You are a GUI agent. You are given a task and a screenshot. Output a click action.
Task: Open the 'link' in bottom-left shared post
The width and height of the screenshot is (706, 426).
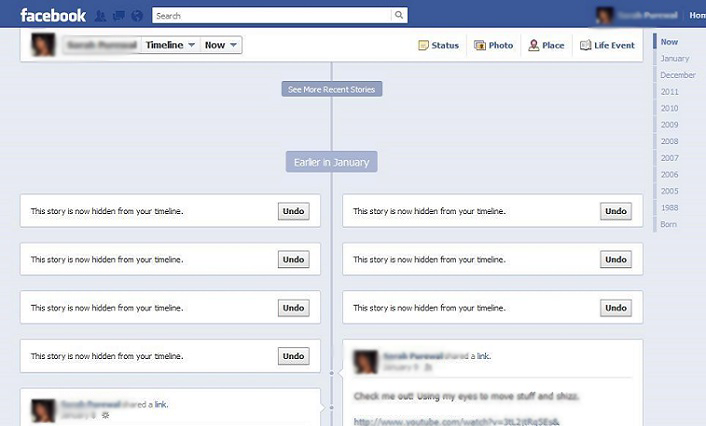[161, 404]
